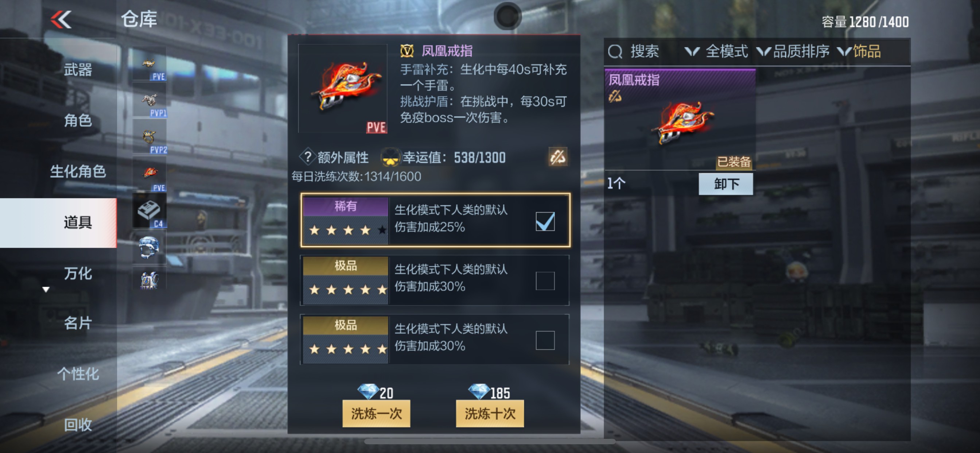
Task: Open the 饰品 category dropdown
Action: click(859, 51)
